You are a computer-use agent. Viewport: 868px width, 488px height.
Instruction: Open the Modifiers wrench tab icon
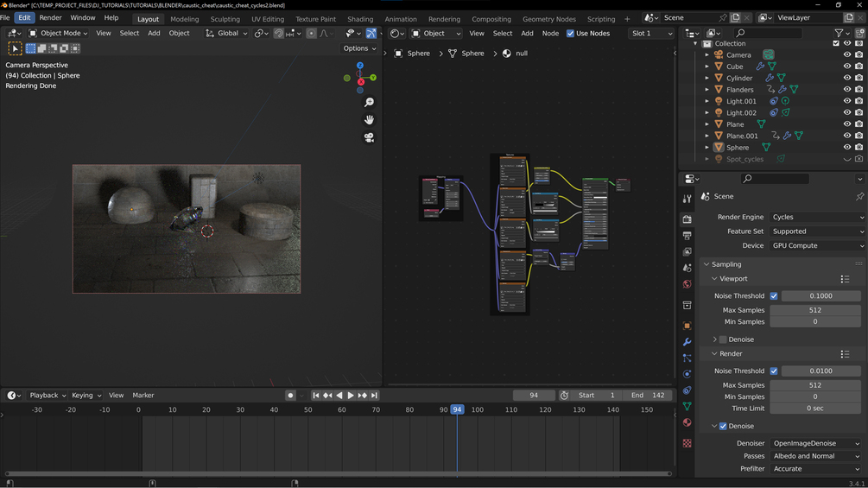click(x=687, y=342)
